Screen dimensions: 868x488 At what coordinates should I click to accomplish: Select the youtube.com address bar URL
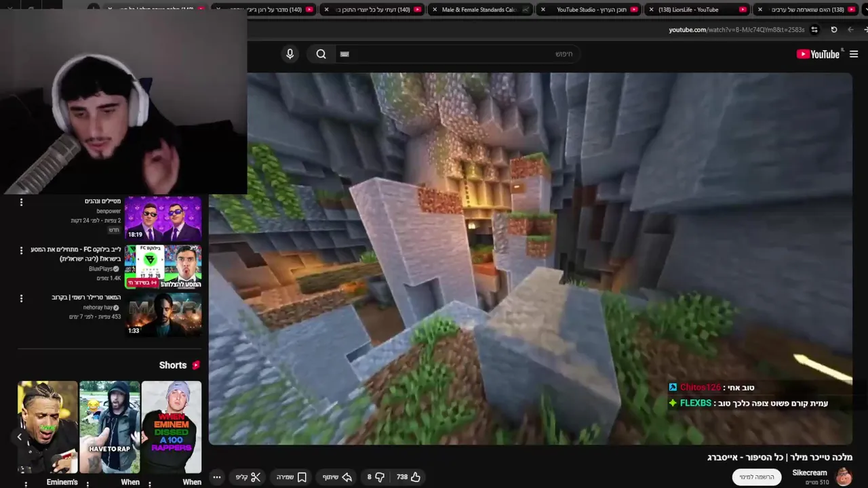click(x=736, y=30)
